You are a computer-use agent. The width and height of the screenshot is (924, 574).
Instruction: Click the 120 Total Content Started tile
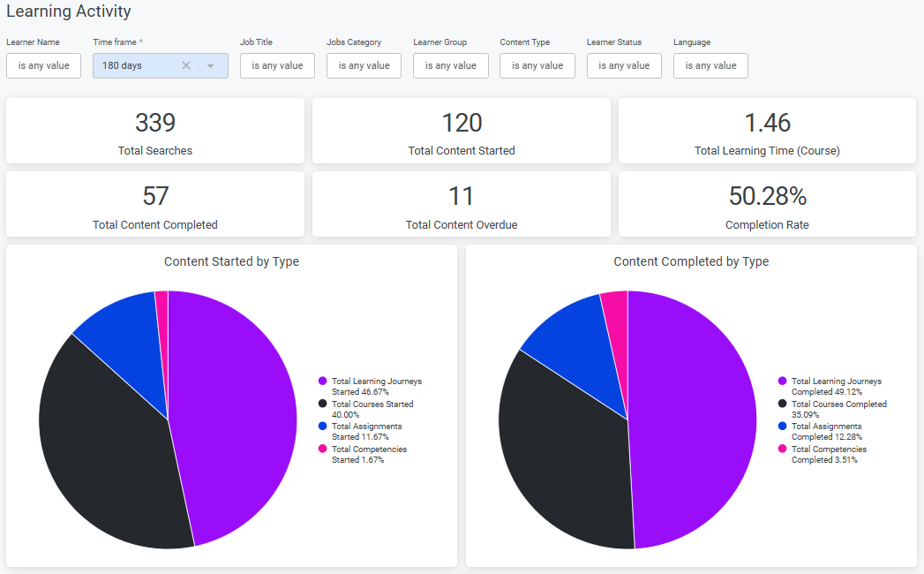(462, 131)
